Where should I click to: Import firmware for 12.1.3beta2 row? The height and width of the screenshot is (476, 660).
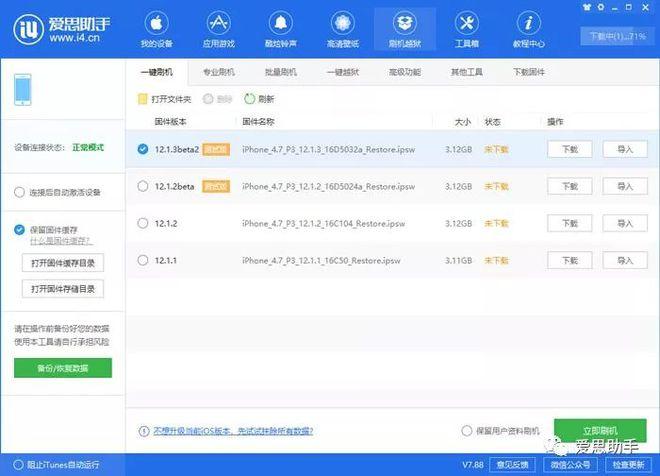(625, 149)
